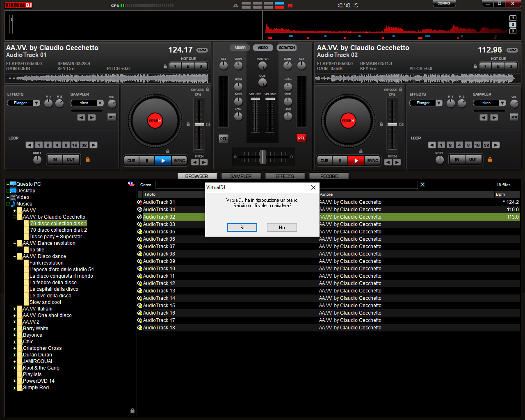Image resolution: width=525 pixels, height=420 pixels.
Task: Select video layout 2 on waveform panel
Action: 513,25
